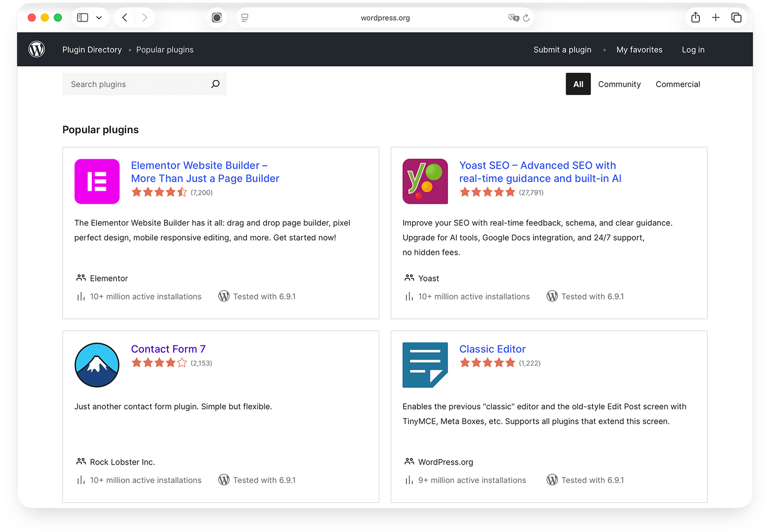Click 'Just another contact form plugin' description

click(x=173, y=406)
